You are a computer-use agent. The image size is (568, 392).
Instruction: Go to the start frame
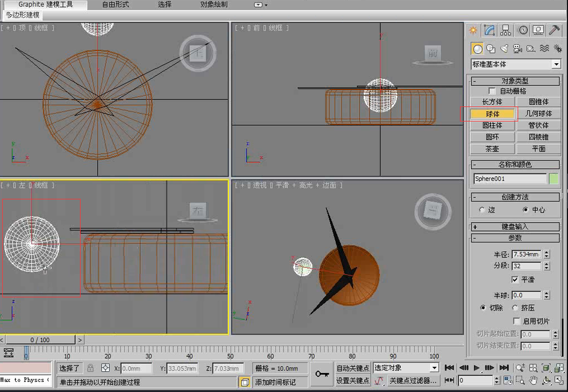pyautogui.click(x=449, y=368)
